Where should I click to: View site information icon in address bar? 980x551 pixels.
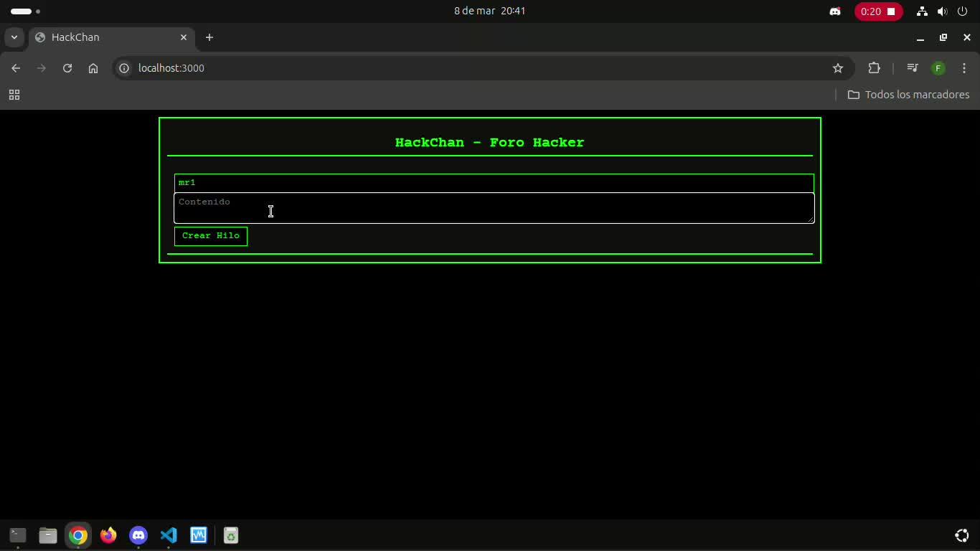(x=124, y=68)
